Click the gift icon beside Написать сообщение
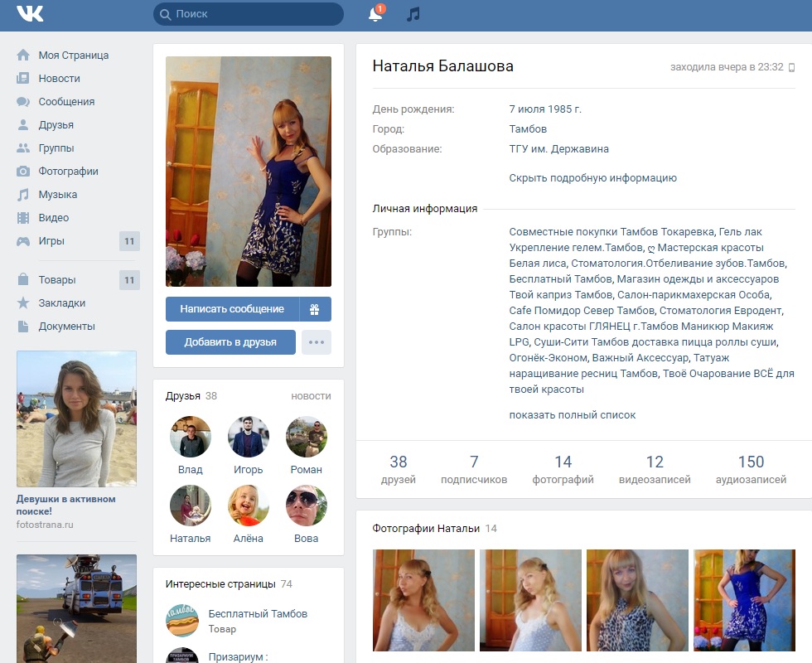 [315, 309]
